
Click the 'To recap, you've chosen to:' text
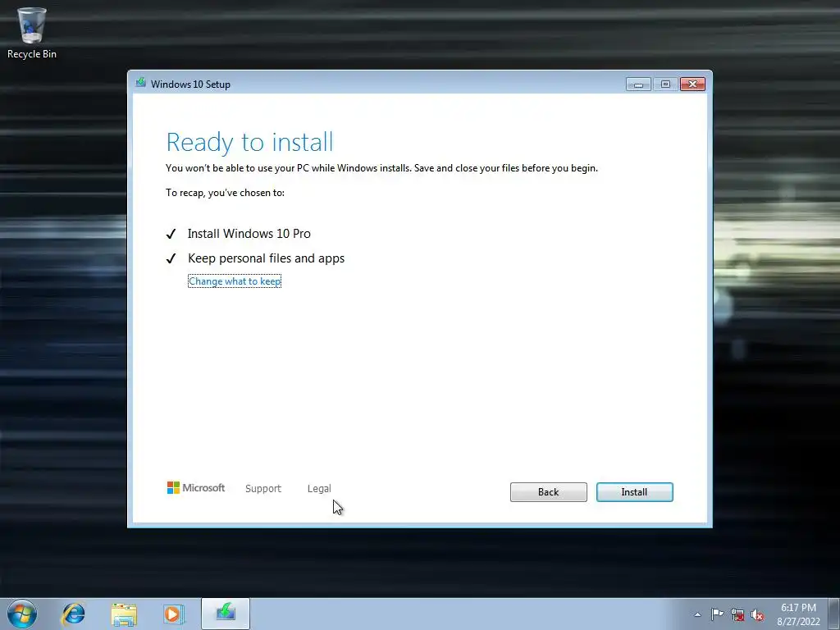225,193
